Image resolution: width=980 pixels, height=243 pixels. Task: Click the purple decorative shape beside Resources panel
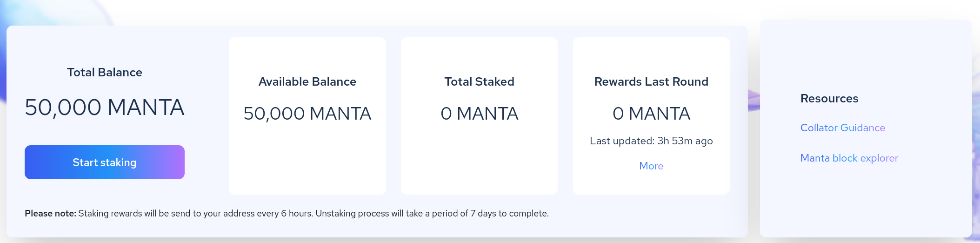tap(753, 101)
